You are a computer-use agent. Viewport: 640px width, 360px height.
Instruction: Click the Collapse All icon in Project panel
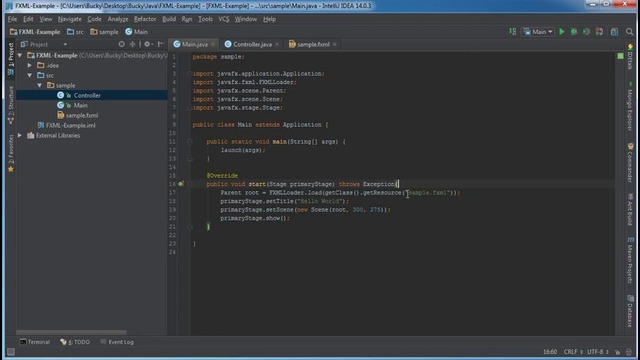[x=132, y=44]
